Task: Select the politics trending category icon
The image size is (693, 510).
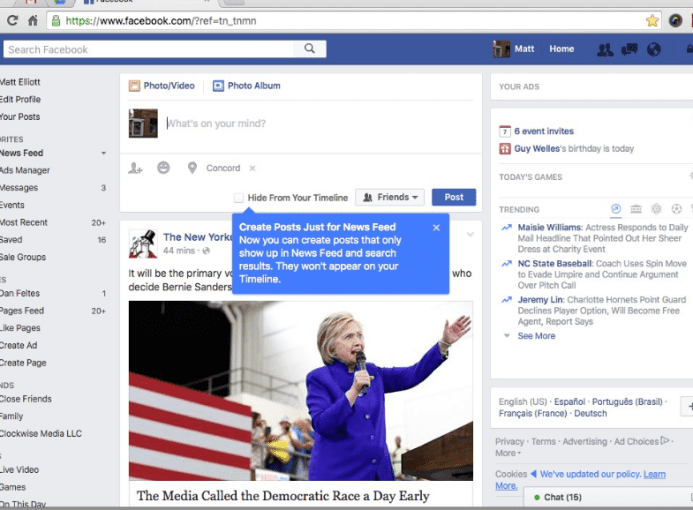Action: 636,209
